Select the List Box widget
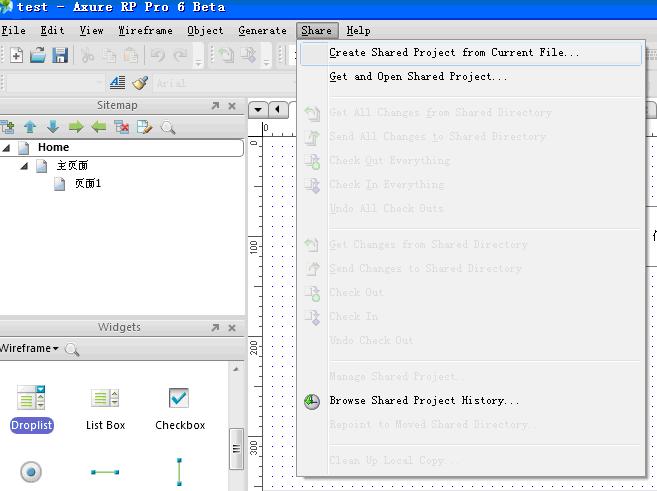 click(x=105, y=408)
